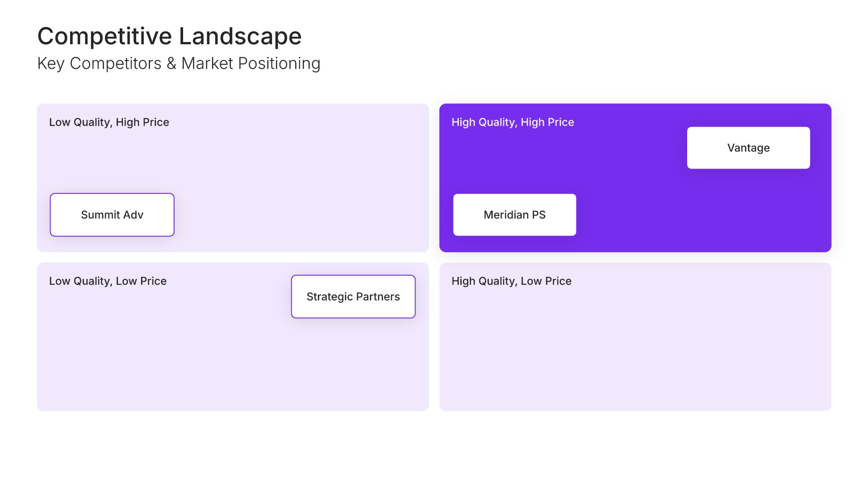Click the ampersand in the subtitle

coord(171,64)
